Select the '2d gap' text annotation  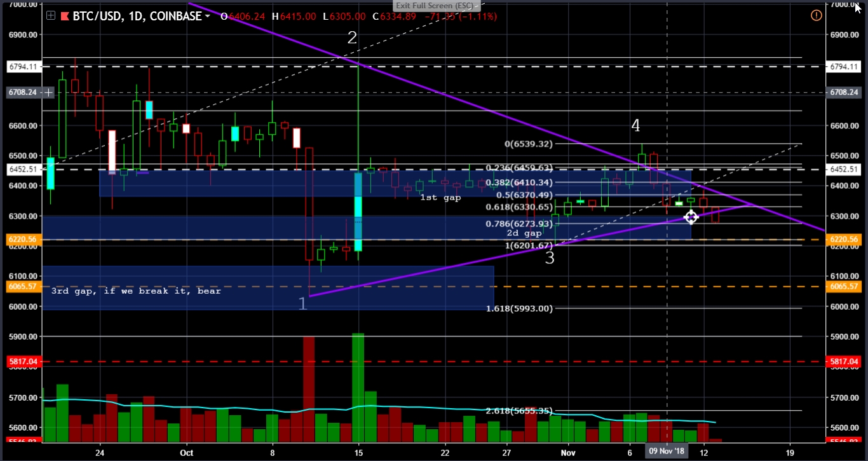(x=524, y=233)
